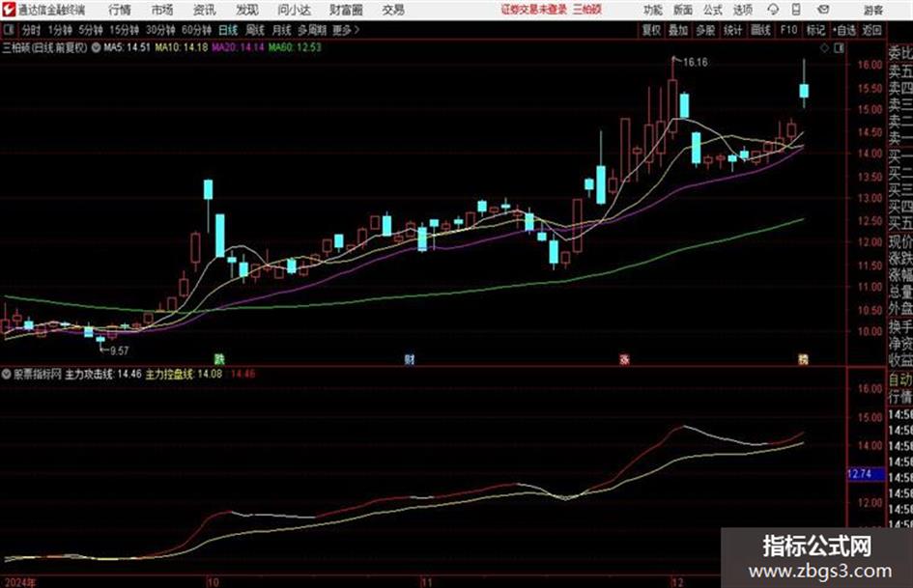
Task: Click 三柏硕 (日线 前复权) chart title
Action: tap(44, 47)
